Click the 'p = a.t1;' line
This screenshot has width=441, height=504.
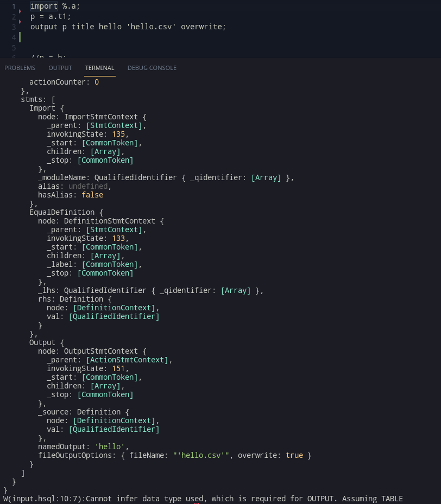[51, 16]
